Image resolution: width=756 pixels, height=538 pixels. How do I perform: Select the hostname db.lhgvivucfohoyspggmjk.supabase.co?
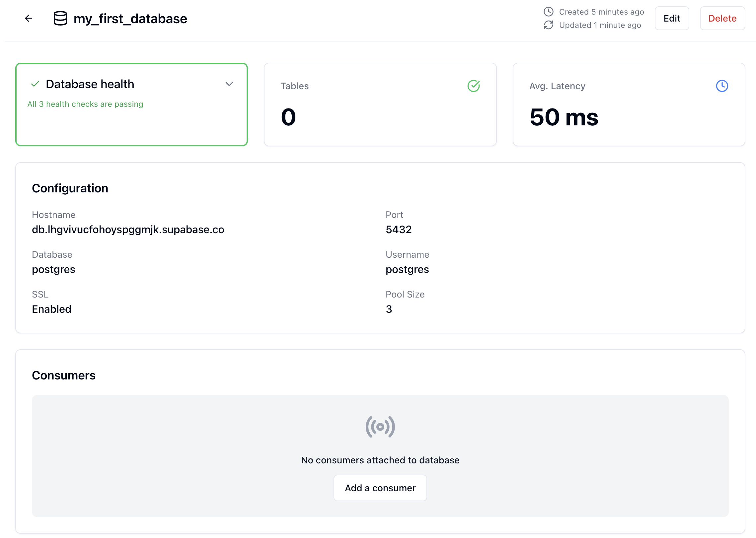tap(128, 230)
